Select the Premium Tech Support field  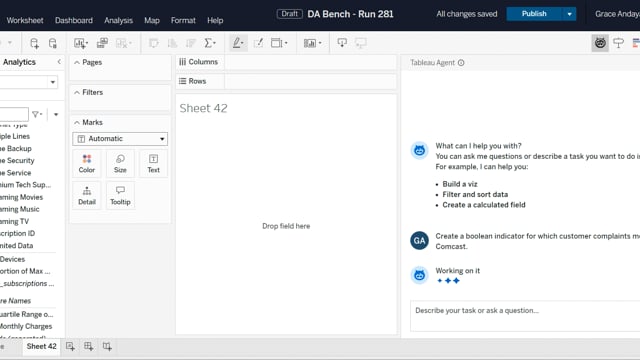coord(25,185)
